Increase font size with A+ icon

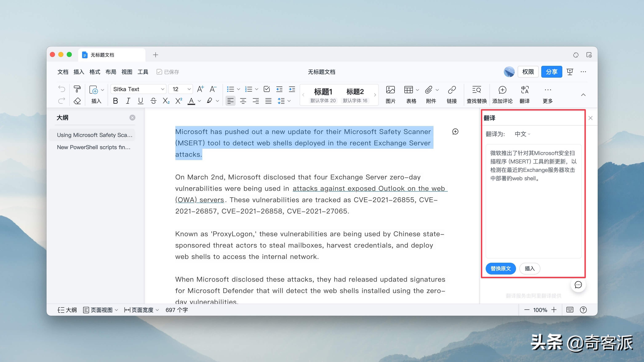200,89
